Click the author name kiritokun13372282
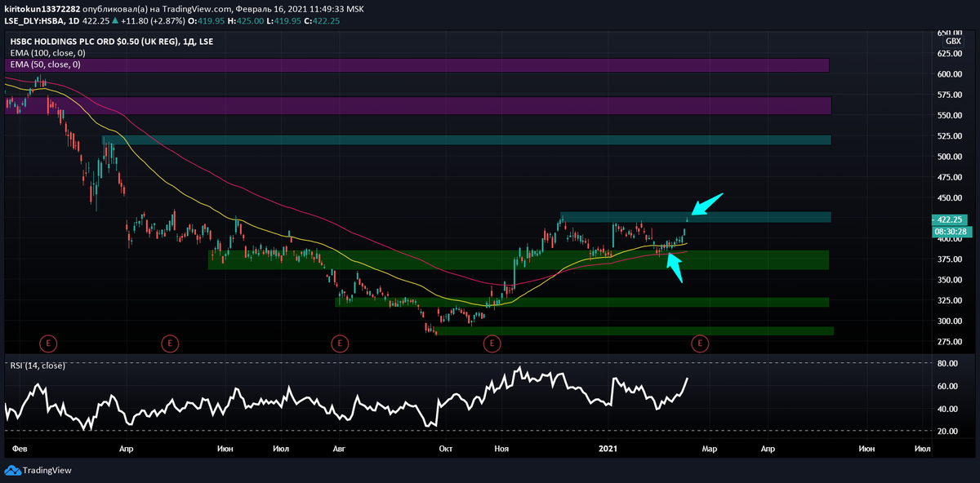This screenshot has width=980, height=483. 42,8
